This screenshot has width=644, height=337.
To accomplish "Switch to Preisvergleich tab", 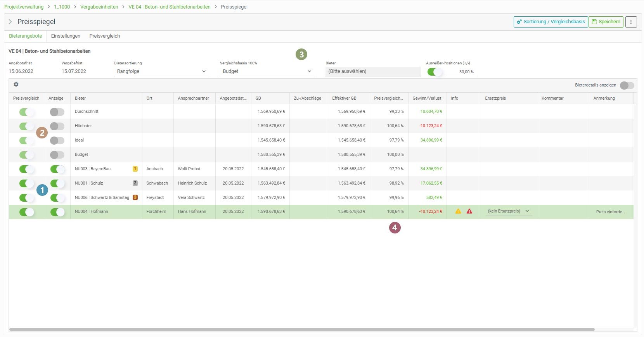I will click(105, 36).
